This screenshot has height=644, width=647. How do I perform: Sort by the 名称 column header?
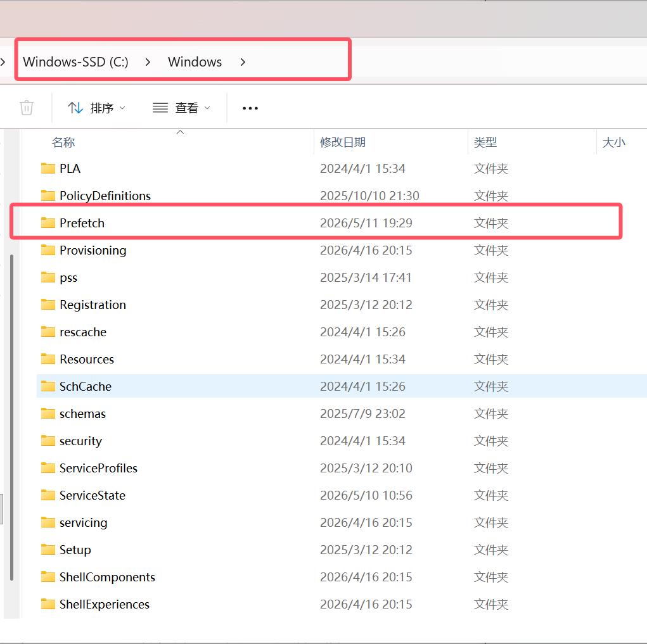(x=63, y=142)
